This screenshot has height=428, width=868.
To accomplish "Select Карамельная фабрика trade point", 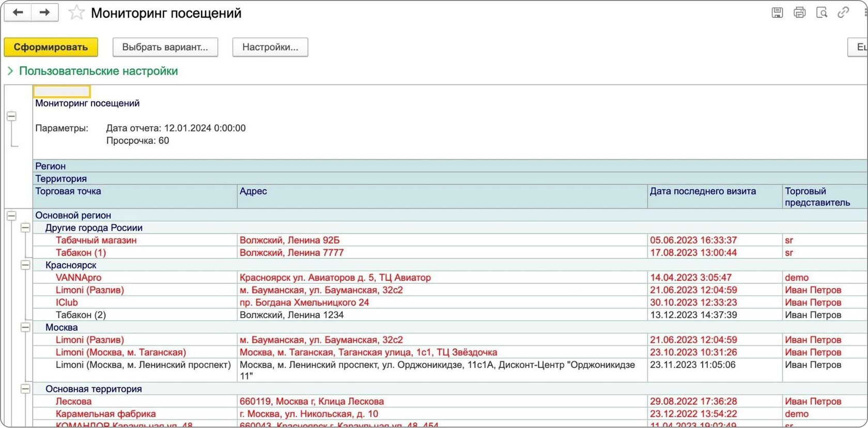I will point(105,414).
